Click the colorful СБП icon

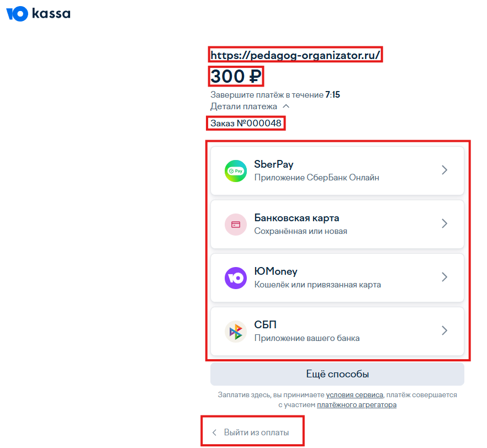pos(236,332)
